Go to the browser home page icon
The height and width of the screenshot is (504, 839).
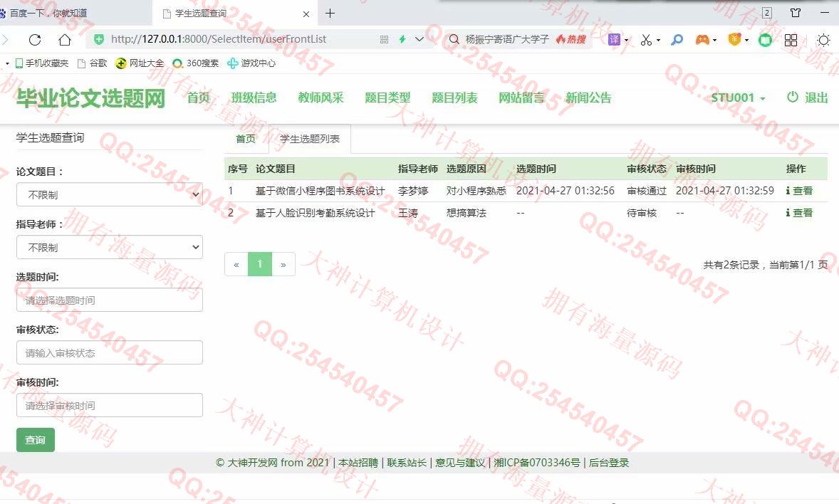point(65,40)
